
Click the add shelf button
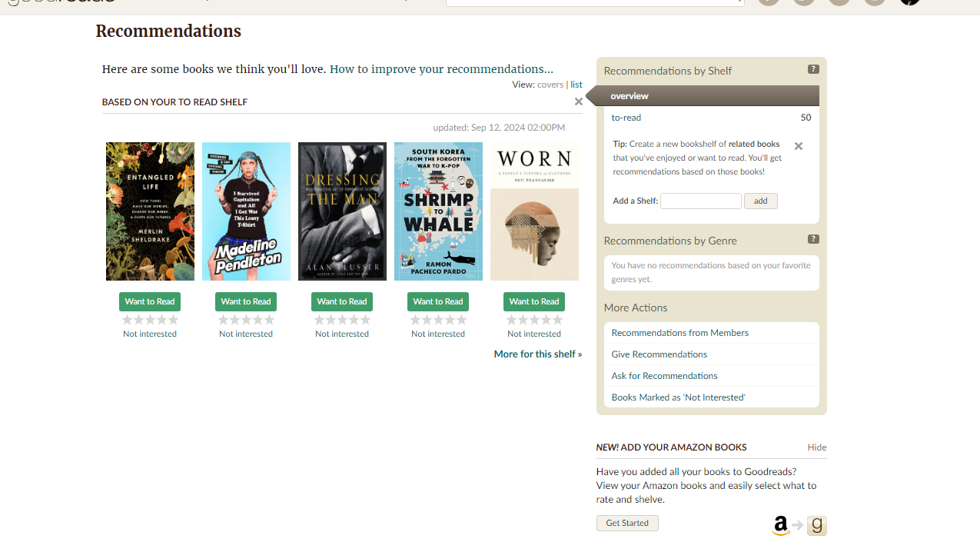tap(761, 201)
